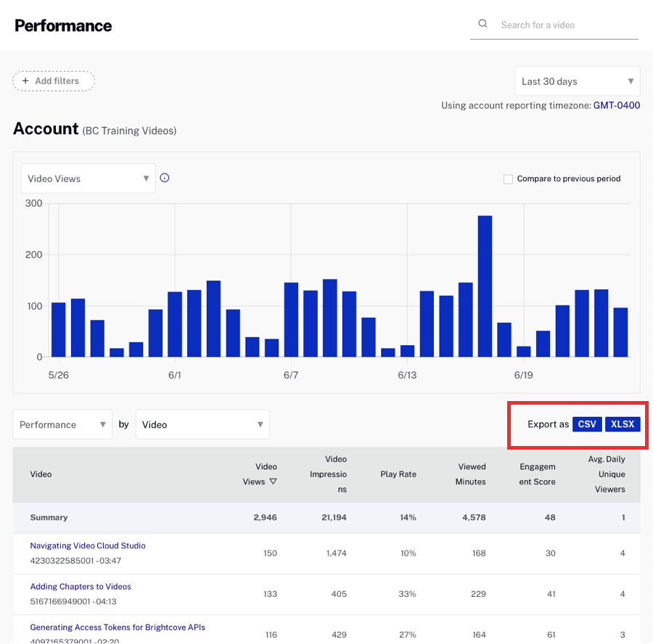Export the report as CSV

(x=586, y=424)
